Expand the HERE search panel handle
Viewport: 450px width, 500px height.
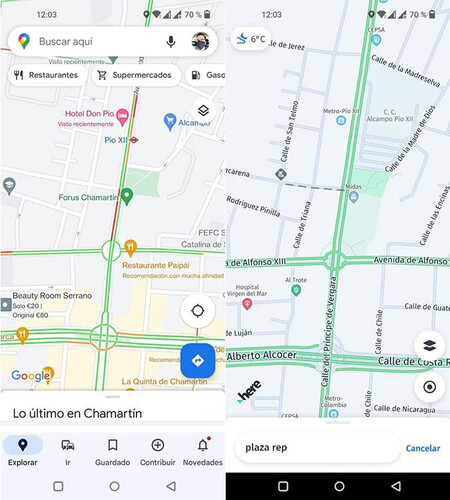pyautogui.click(x=338, y=422)
